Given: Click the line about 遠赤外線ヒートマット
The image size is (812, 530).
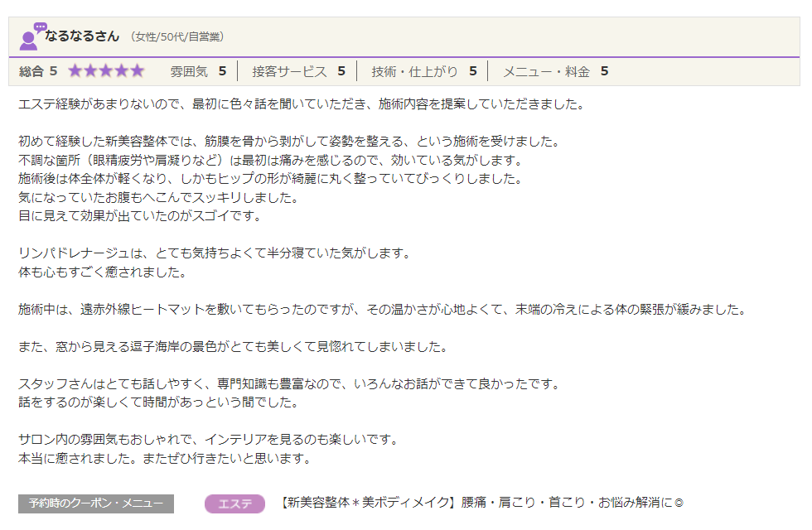Looking at the screenshot, I should click(382, 310).
